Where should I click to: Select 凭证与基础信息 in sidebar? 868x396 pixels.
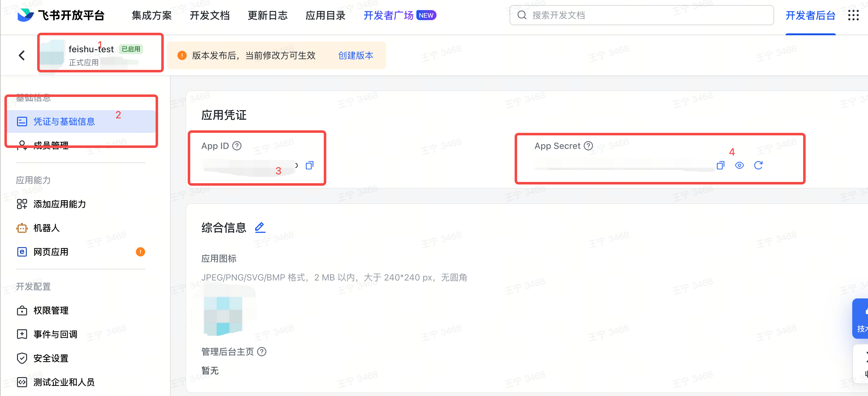[x=81, y=122]
